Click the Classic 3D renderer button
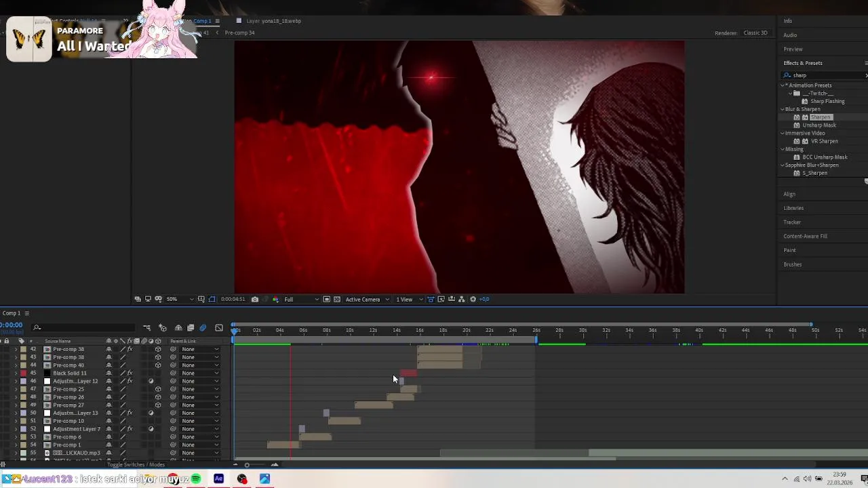This screenshot has width=868, height=488. tap(755, 33)
